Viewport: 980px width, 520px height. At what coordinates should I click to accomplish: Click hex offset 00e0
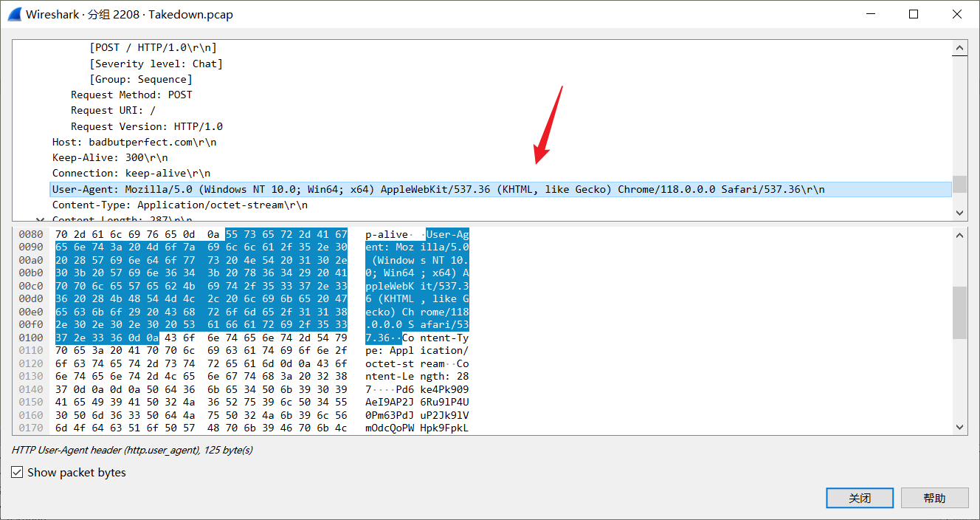point(31,312)
